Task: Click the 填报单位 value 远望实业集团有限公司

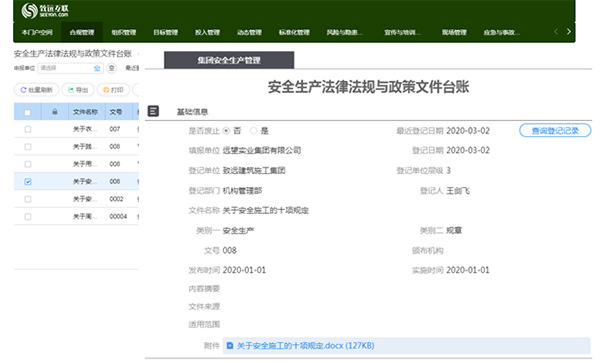Action: tap(262, 150)
